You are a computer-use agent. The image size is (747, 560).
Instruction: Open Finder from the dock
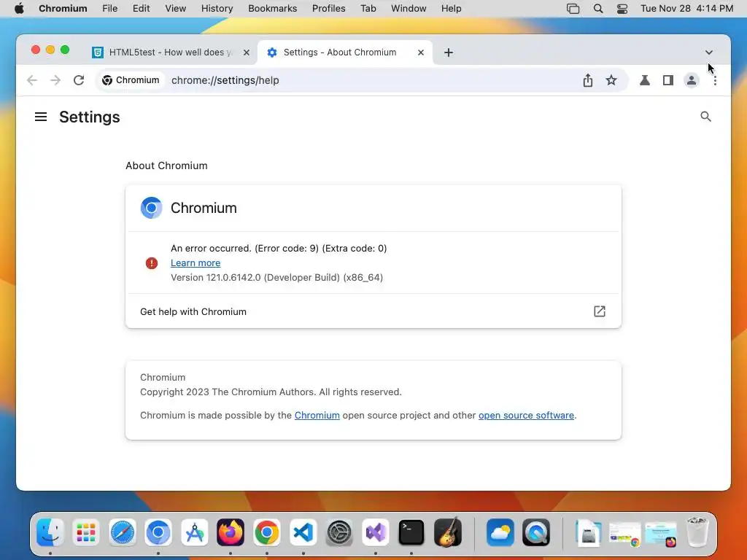[x=50, y=532]
